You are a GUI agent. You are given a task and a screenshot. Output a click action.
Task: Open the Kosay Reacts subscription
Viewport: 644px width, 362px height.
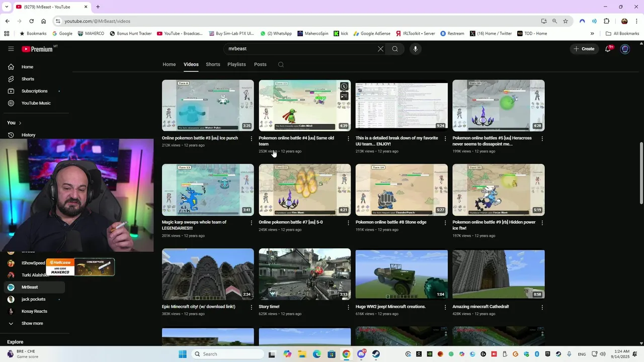click(34, 311)
